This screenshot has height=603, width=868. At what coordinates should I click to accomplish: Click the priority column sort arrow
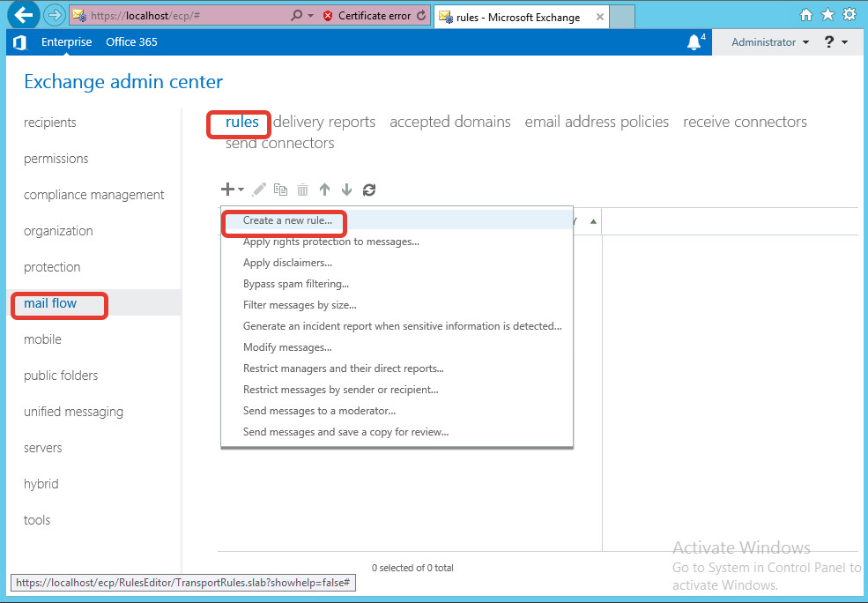593,221
